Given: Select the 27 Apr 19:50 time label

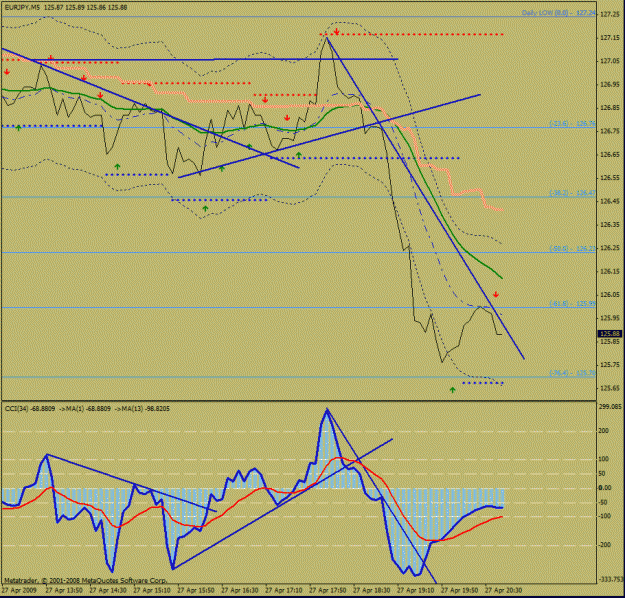Looking at the screenshot, I should coord(459,590).
